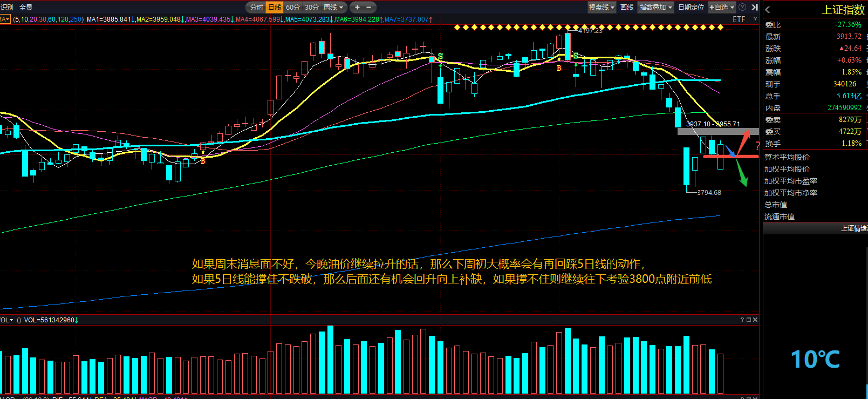The image size is (868, 399).
Task: Click the 250 blue MA parameter
Action: [x=76, y=19]
